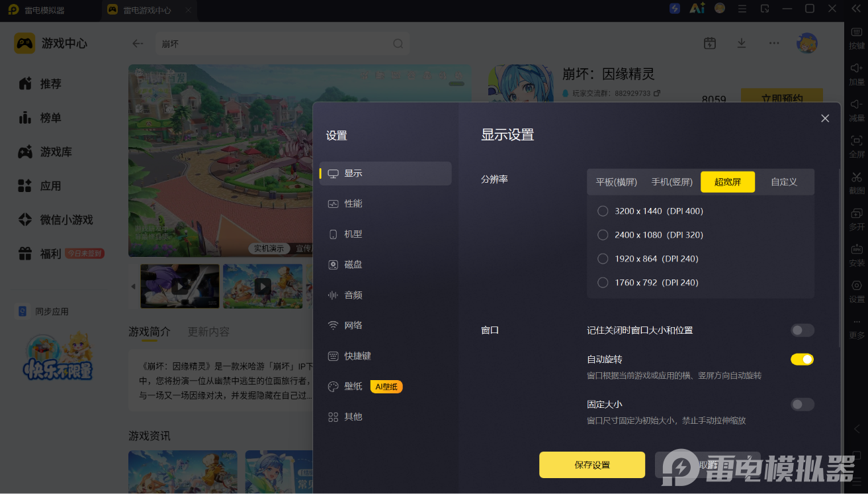Tap the Android home square in sidebar
The image size is (868, 494).
coord(857,456)
